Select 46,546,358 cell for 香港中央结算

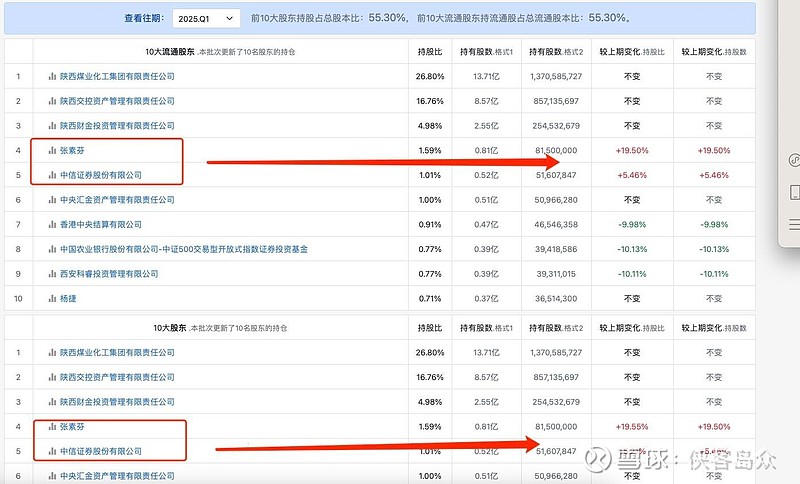click(556, 224)
